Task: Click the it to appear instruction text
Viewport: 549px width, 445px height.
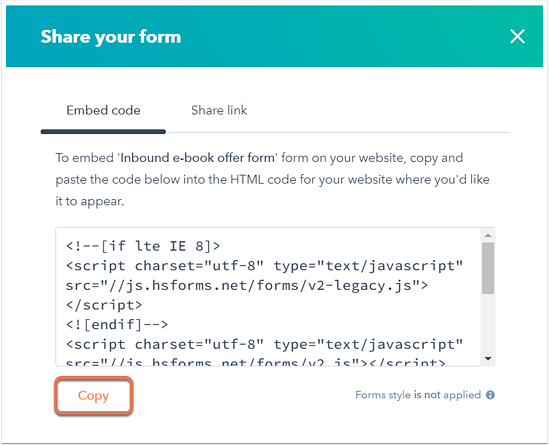Action: coord(90,201)
